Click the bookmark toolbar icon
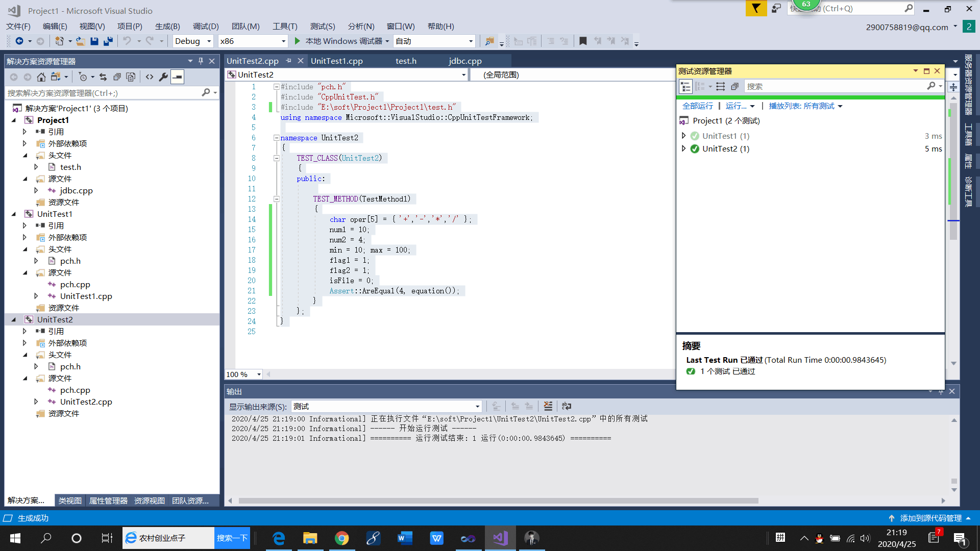This screenshot has width=980, height=551. click(583, 41)
